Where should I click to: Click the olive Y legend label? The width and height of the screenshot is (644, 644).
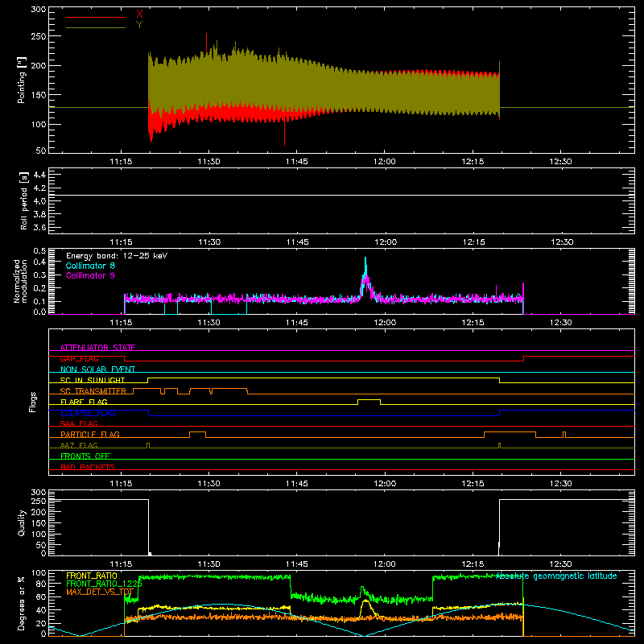point(139,25)
